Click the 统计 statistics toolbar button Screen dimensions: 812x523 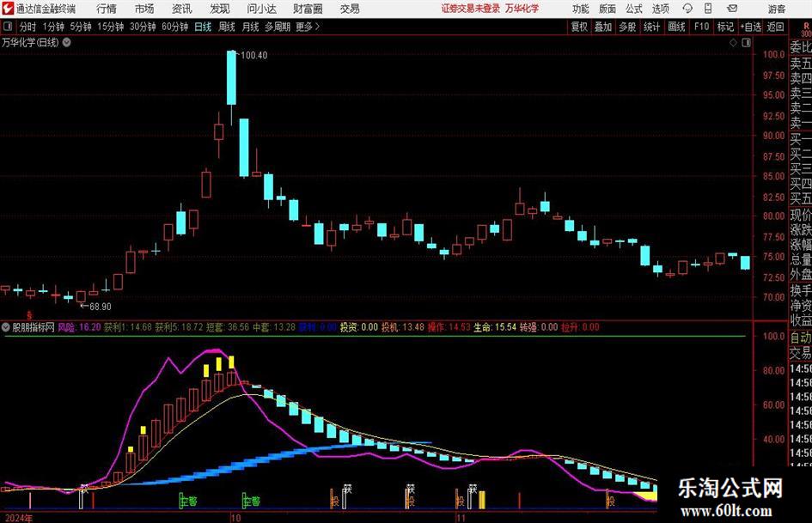pos(651,27)
